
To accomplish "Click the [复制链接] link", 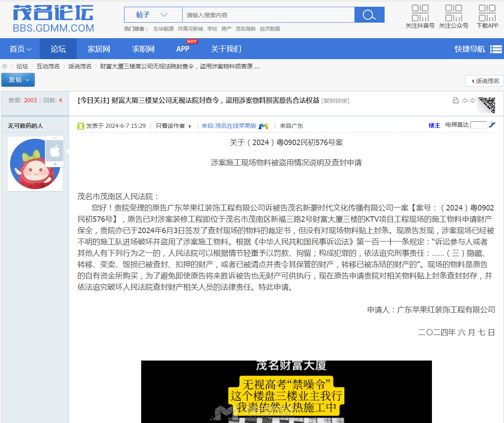I will pos(335,101).
